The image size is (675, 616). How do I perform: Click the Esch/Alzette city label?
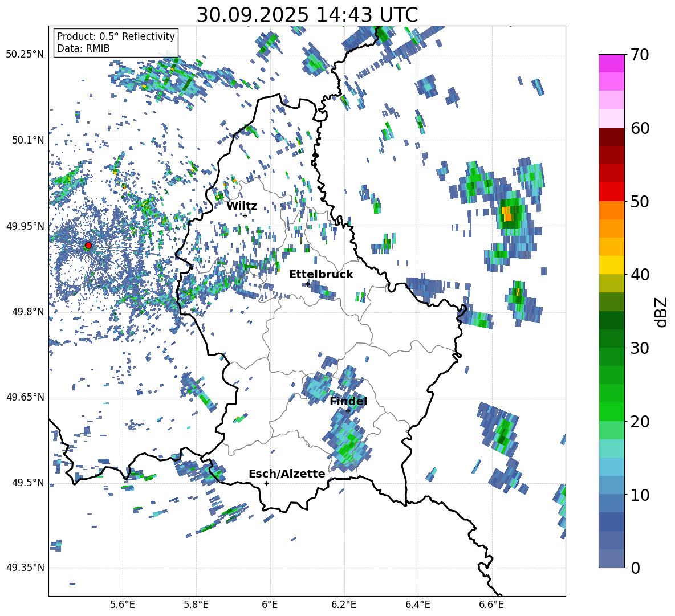[287, 474]
